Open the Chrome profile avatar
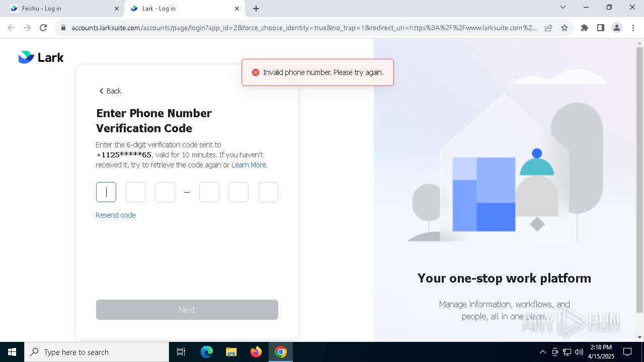This screenshot has width=644, height=362. (617, 28)
